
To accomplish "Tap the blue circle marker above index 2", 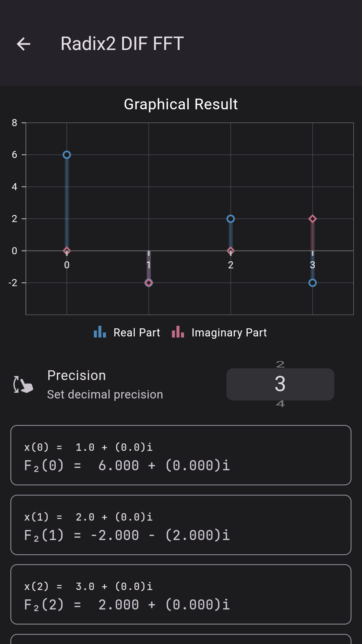I will 231,219.
